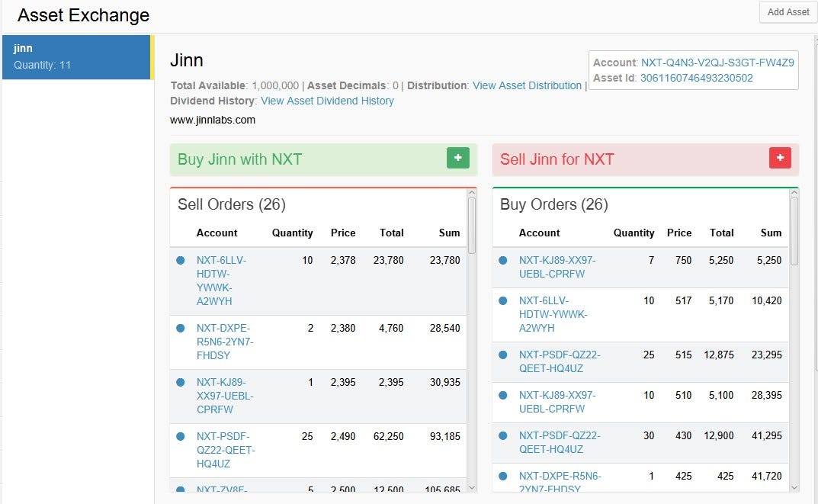This screenshot has height=504, width=818.
Task: Click the Quantity column header in Sell Orders
Action: pos(292,233)
